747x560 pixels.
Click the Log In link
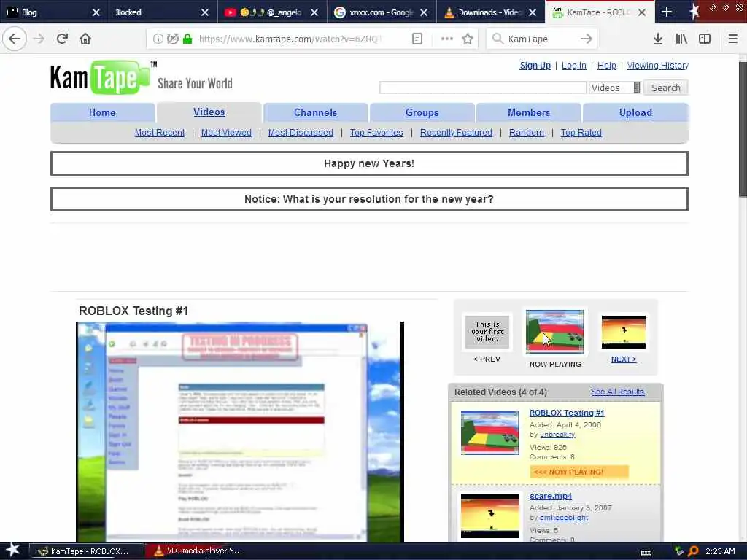[x=573, y=66]
